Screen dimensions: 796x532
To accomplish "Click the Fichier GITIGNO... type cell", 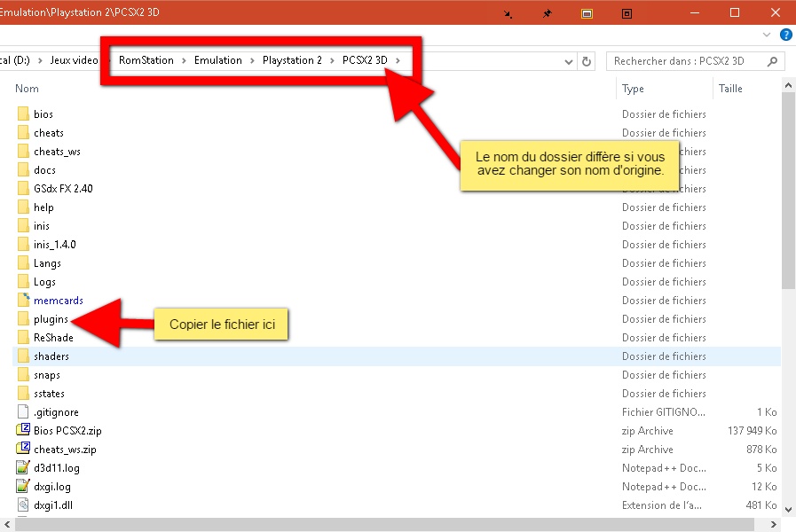I will click(x=663, y=411).
